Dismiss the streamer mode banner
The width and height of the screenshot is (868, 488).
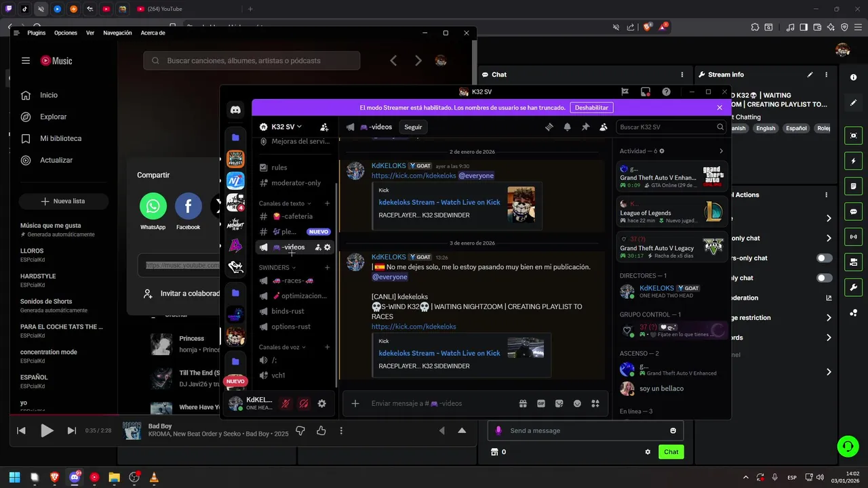click(x=719, y=107)
